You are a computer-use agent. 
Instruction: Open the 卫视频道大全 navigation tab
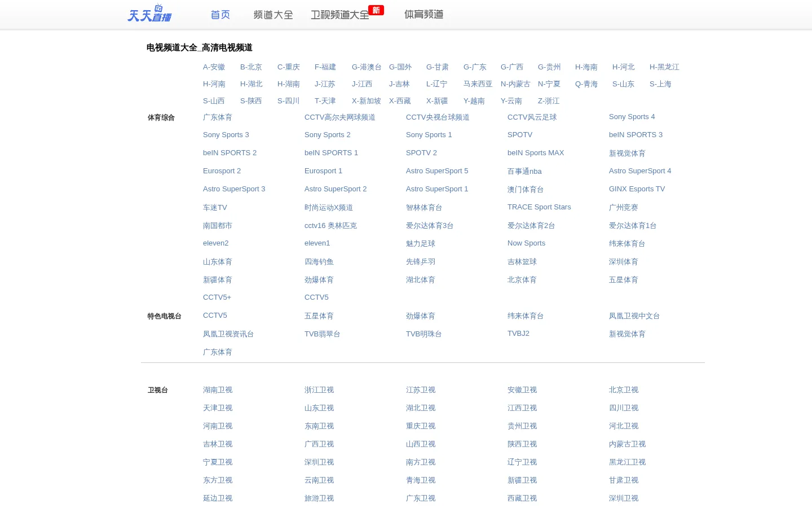click(340, 15)
